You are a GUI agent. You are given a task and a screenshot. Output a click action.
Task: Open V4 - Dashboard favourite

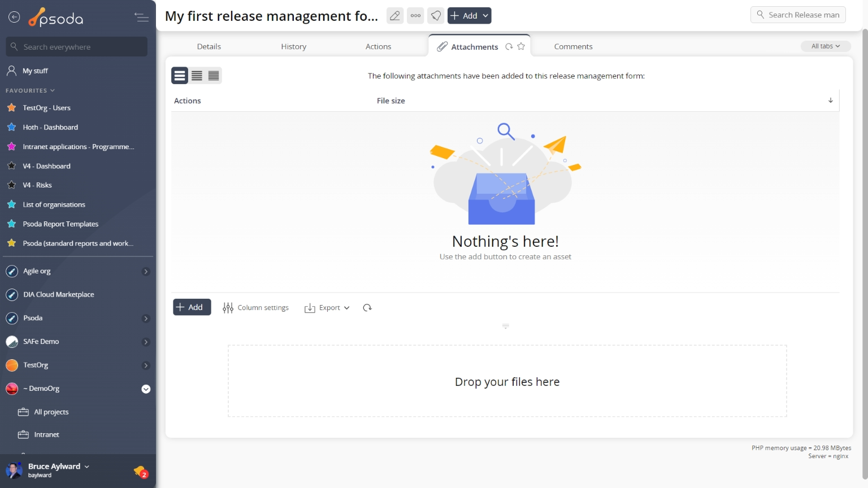pyautogui.click(x=46, y=166)
